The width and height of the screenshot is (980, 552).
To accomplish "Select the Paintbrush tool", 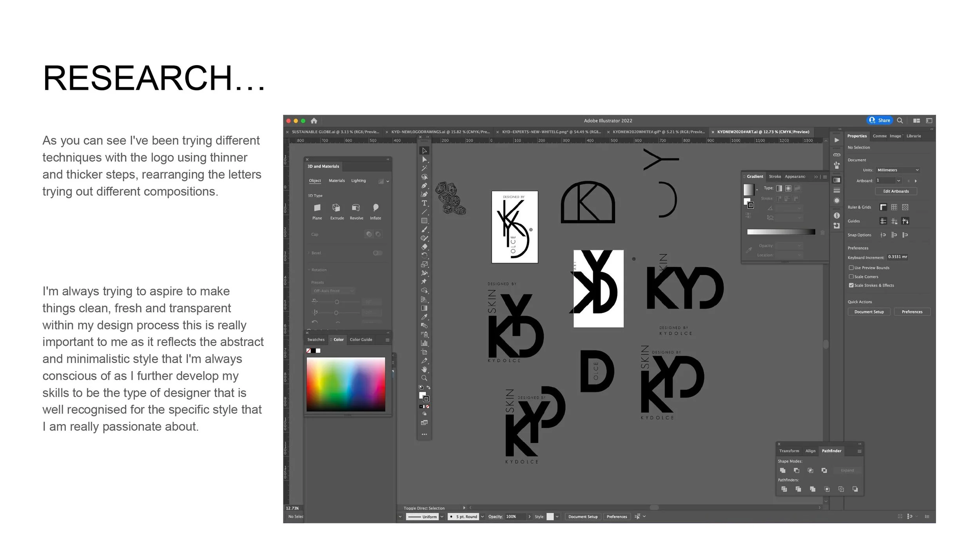I will coord(424,230).
